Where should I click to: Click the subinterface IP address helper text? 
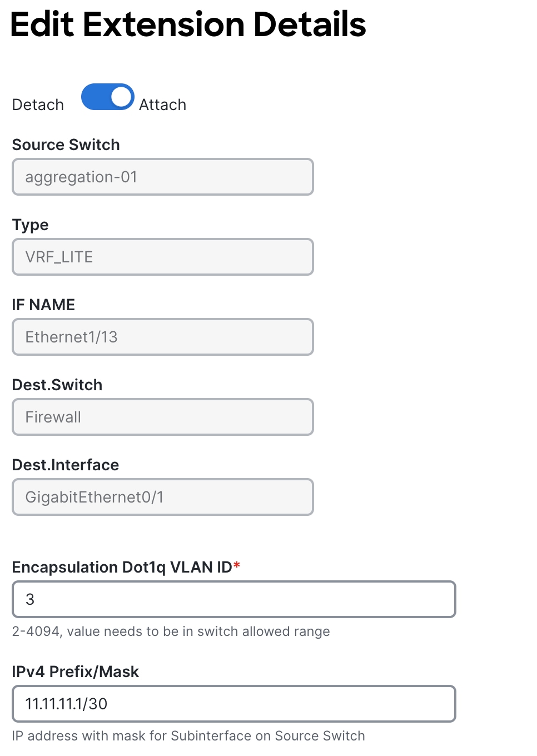click(188, 735)
